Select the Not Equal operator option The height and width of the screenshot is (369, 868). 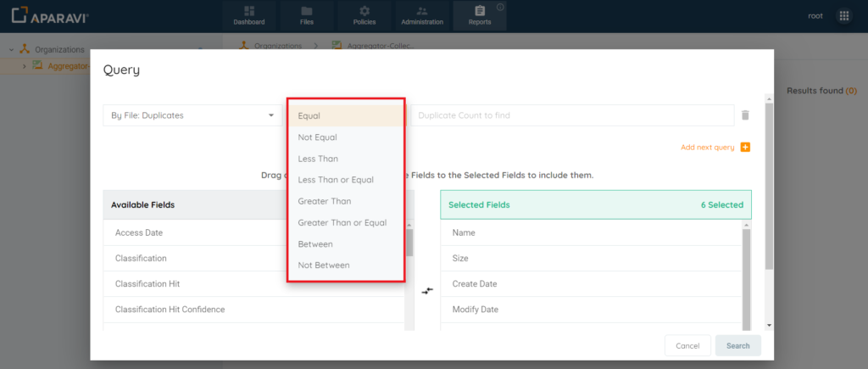coord(318,137)
